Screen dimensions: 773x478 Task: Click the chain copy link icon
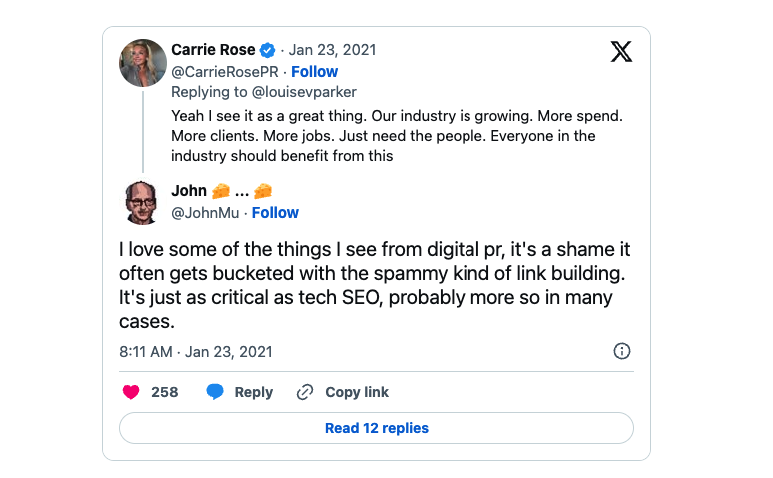click(306, 392)
